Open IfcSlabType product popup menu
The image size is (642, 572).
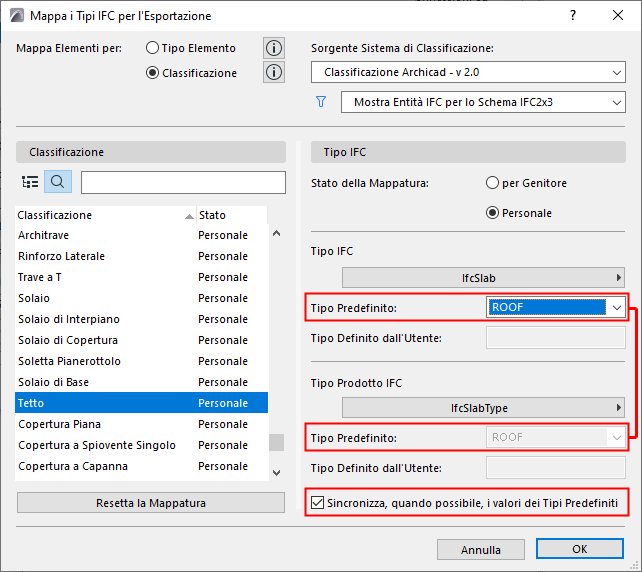tap(483, 408)
